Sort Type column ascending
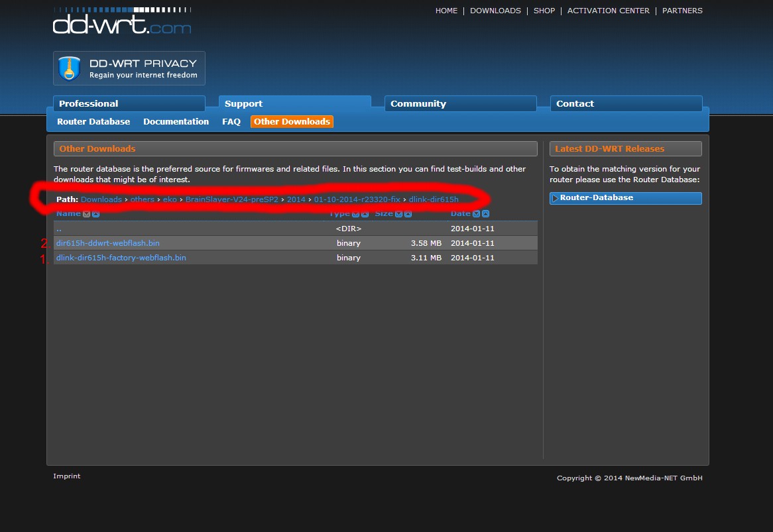773x532 pixels. click(365, 214)
